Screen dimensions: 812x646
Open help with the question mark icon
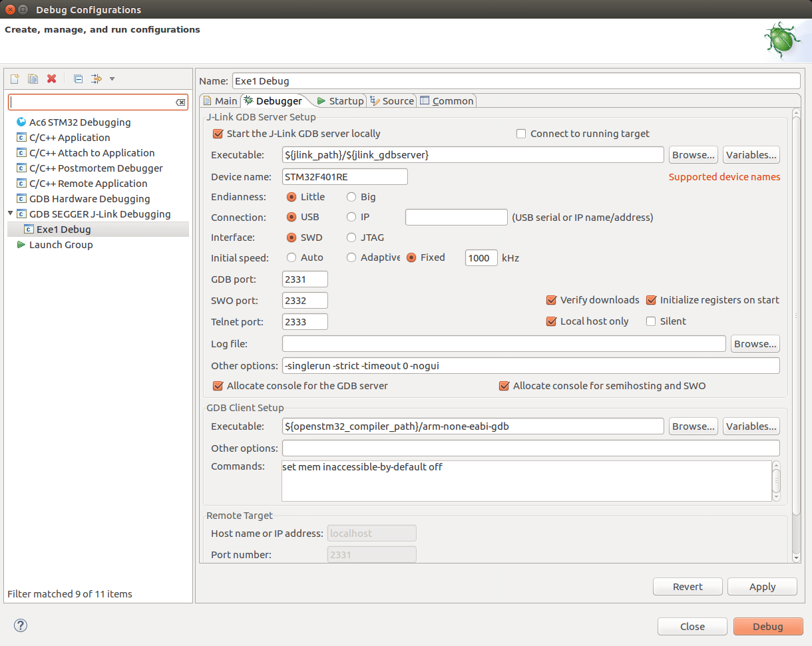(21, 625)
